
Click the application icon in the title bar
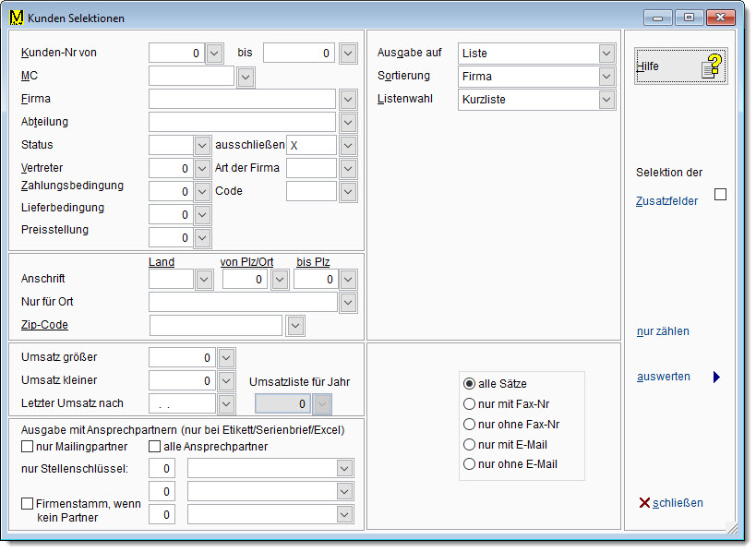coord(16,18)
